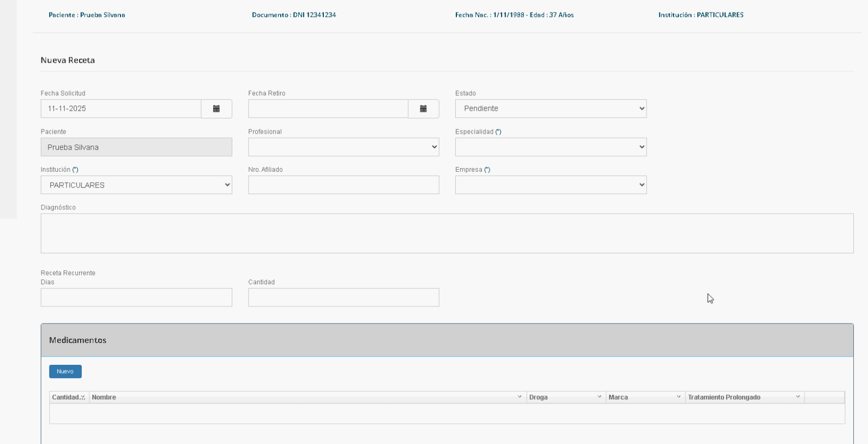Open the Fecha Retiro calendar picker
The height and width of the screenshot is (444, 868).
(x=423, y=109)
